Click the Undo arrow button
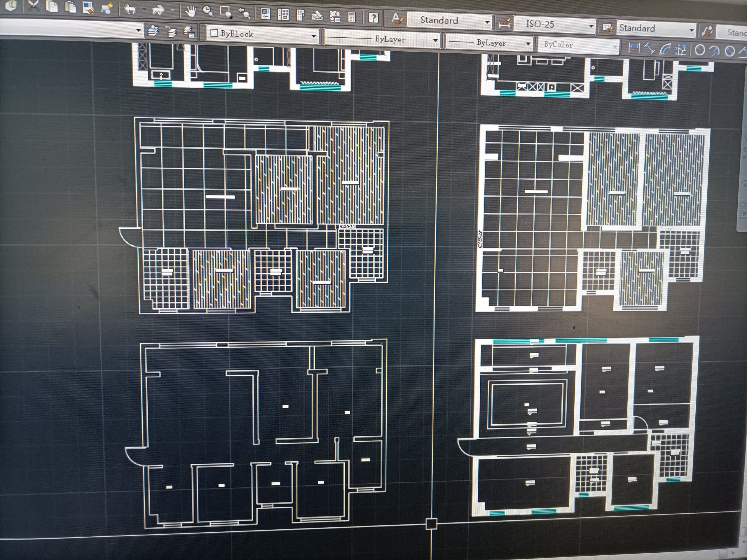The width and height of the screenshot is (747, 560). (x=130, y=9)
